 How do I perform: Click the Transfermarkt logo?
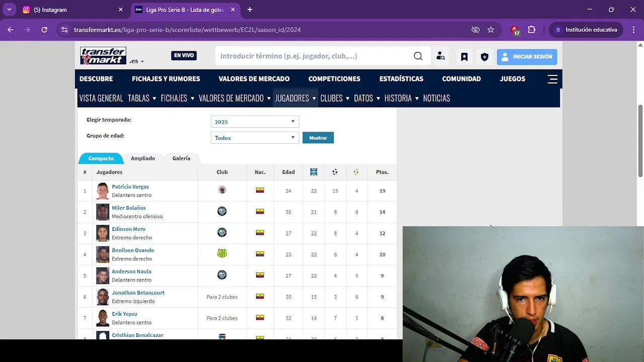pyautogui.click(x=103, y=56)
